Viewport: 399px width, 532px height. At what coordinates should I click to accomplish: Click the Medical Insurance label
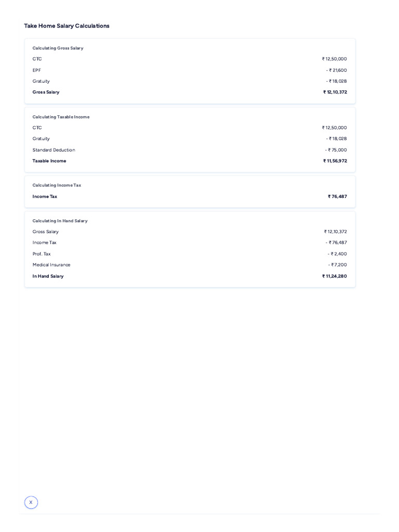pyautogui.click(x=51, y=265)
